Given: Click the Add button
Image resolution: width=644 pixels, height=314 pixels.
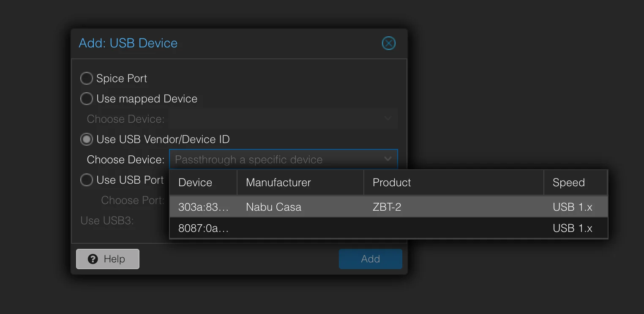Looking at the screenshot, I should coord(371,259).
